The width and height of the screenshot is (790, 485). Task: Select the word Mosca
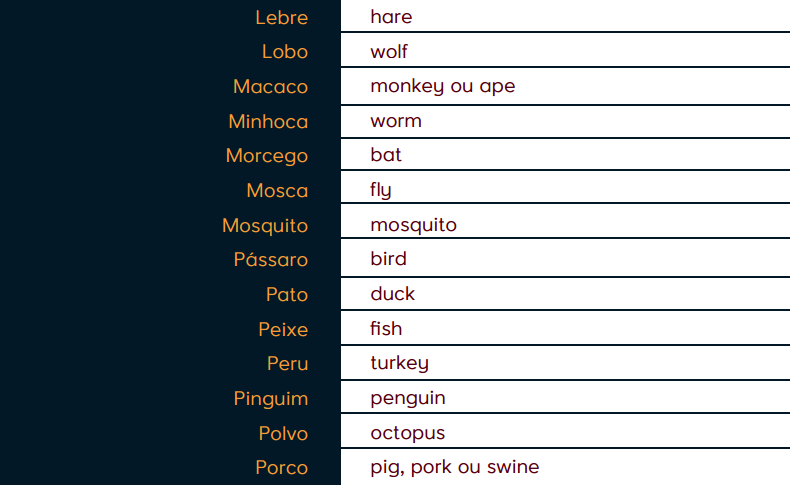(x=277, y=191)
